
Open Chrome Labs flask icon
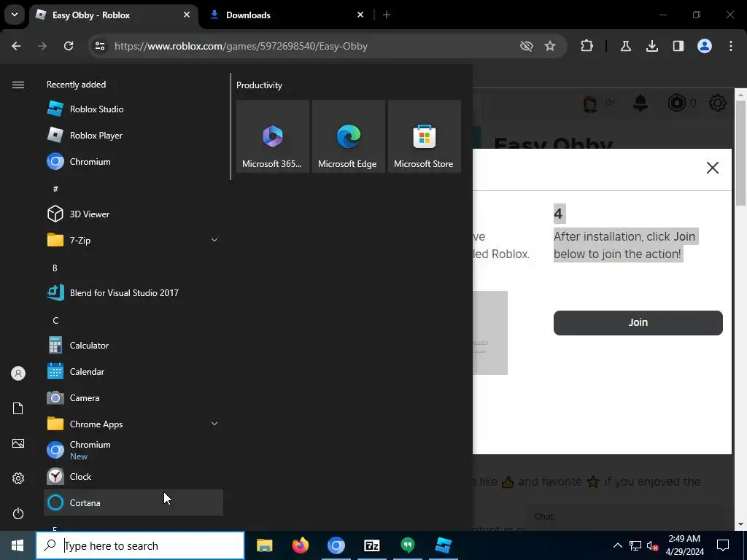pyautogui.click(x=625, y=46)
